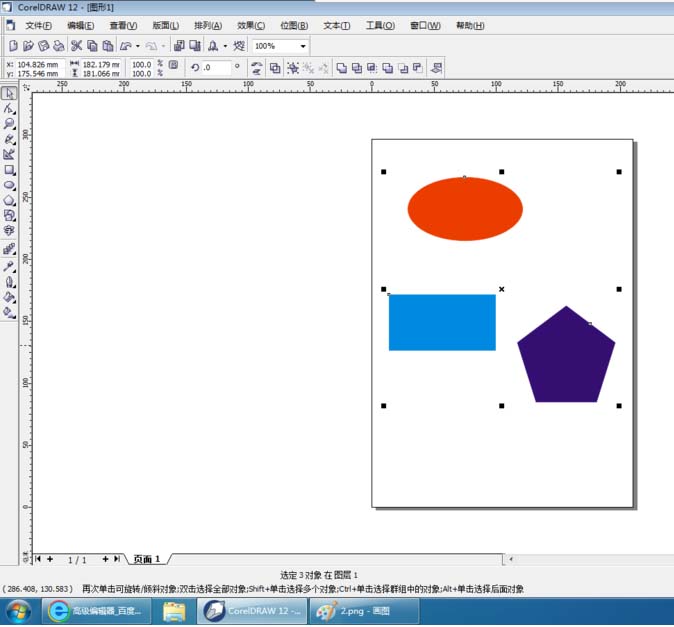This screenshot has width=674, height=627.
Task: Choose the Rectangle tool
Action: tap(9, 170)
